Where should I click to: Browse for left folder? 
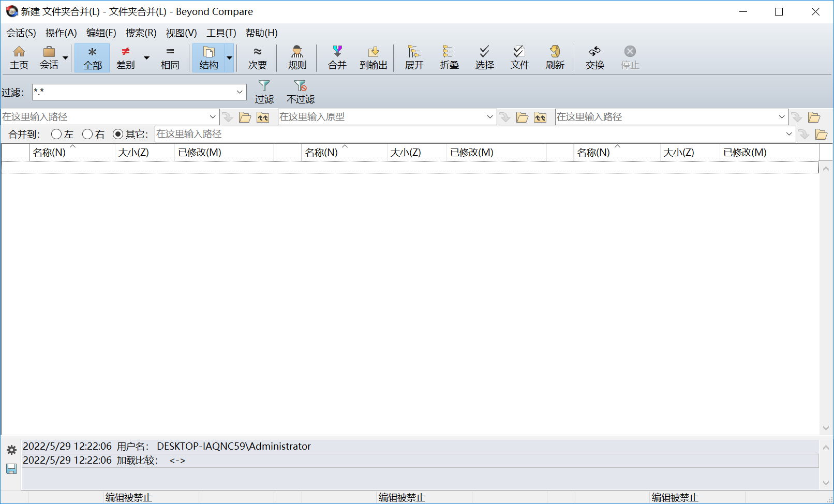pyautogui.click(x=245, y=117)
